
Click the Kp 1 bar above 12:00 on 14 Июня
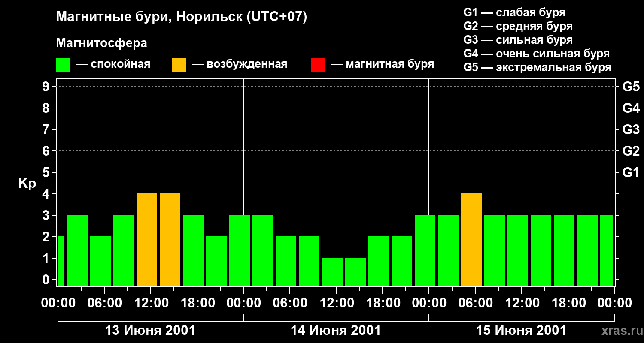[332, 272]
